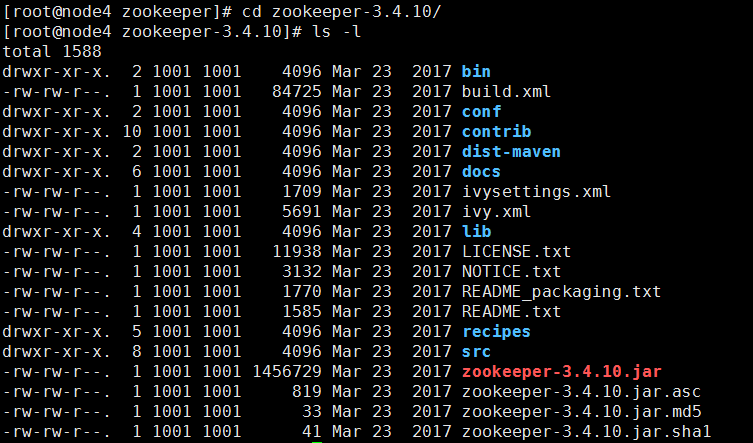Select the 819 size of jar.asc
The image size is (753, 443).
[x=306, y=392]
